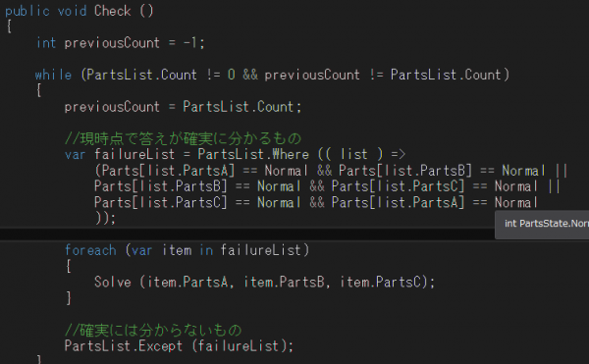
Task: Click the previousCount assignment line inside the loop
Action: pos(183,107)
